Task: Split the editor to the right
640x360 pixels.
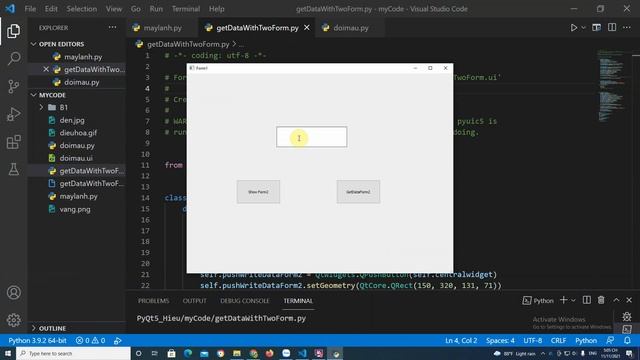Action: [612, 28]
